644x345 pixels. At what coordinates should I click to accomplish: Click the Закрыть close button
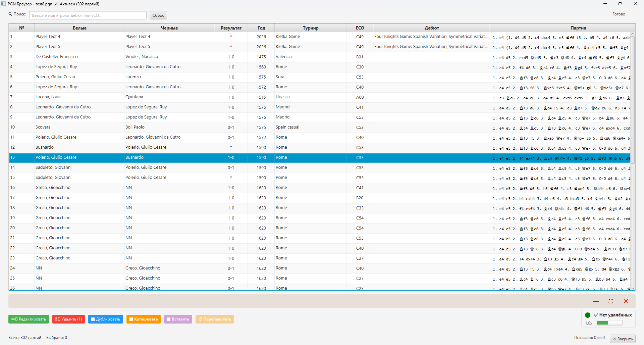coord(623,339)
